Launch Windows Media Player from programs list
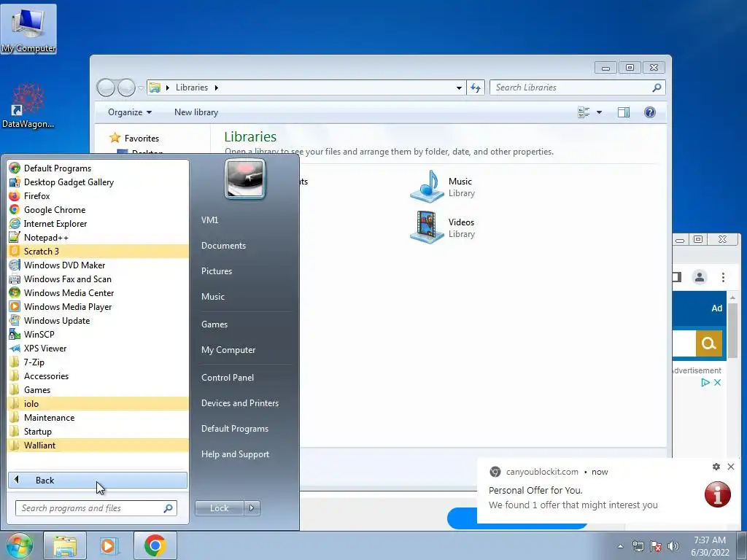747x560 pixels. [x=98, y=307]
